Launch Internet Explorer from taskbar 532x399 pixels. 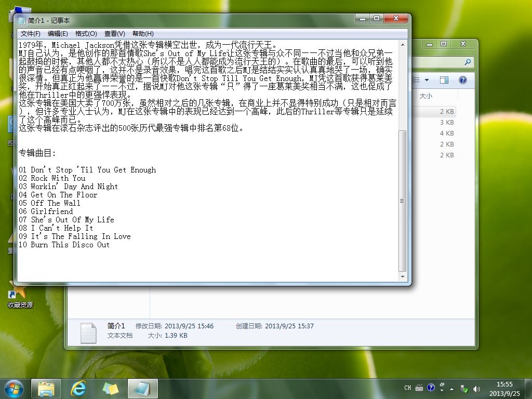tap(78, 389)
